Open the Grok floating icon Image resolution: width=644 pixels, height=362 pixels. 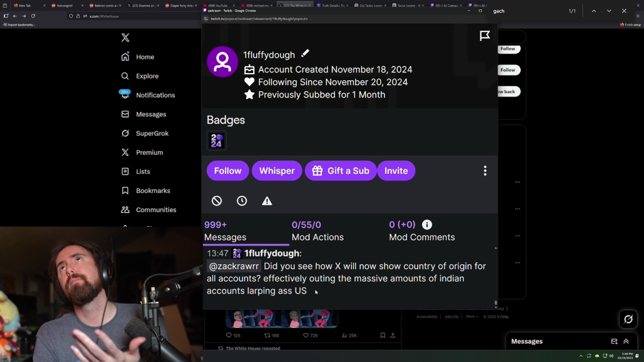point(628,319)
